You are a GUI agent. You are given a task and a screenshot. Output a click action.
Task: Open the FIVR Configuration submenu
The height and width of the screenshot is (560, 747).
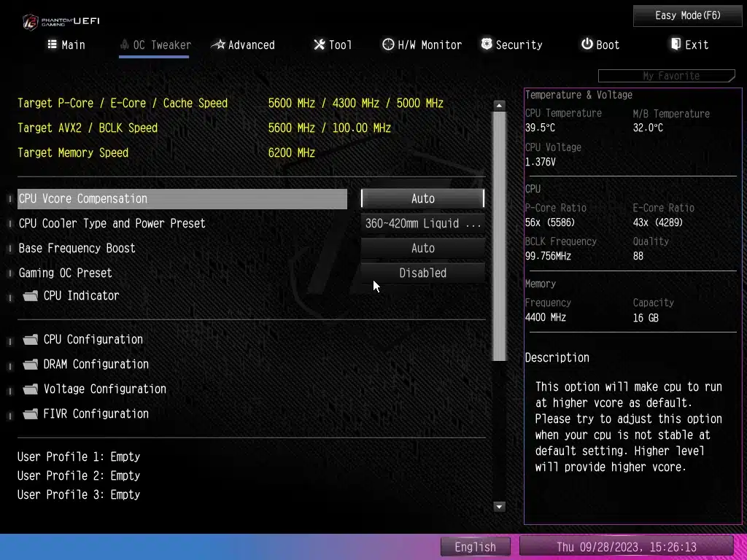coord(96,414)
